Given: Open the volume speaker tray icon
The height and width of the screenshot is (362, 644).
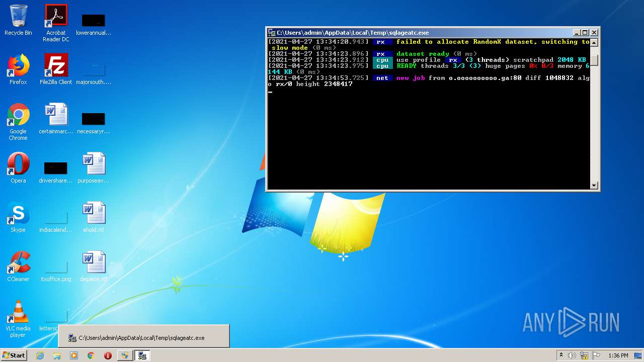Looking at the screenshot, I should click(x=572, y=355).
